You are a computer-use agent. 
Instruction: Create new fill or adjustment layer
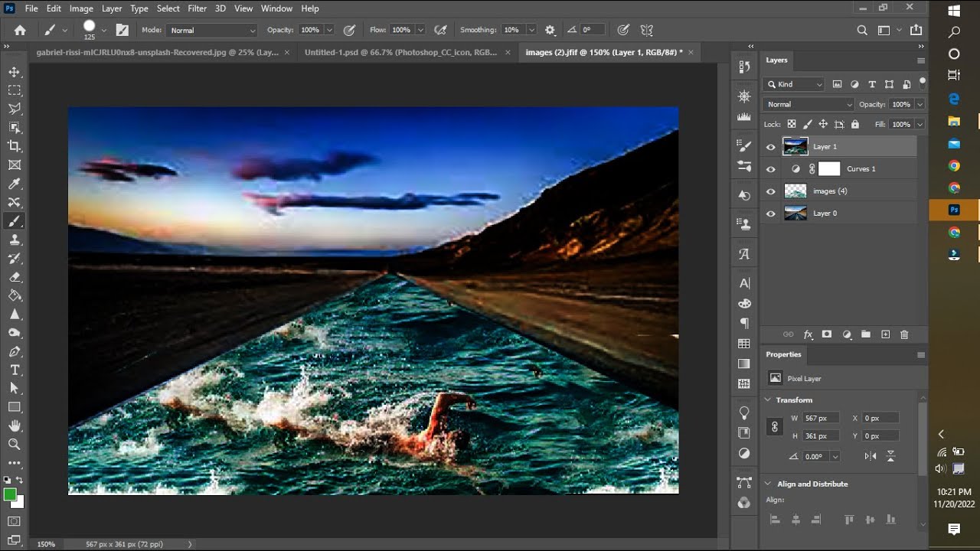tap(847, 334)
